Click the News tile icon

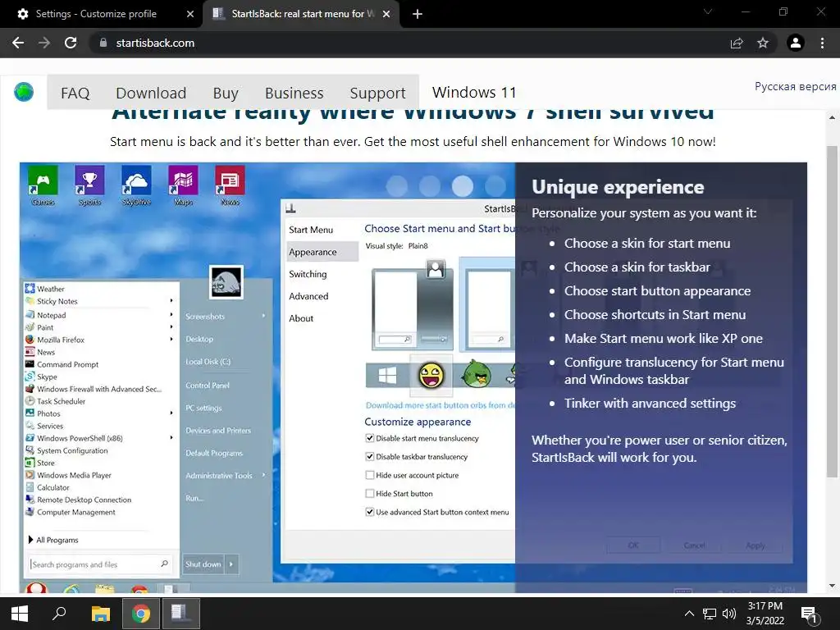click(230, 180)
